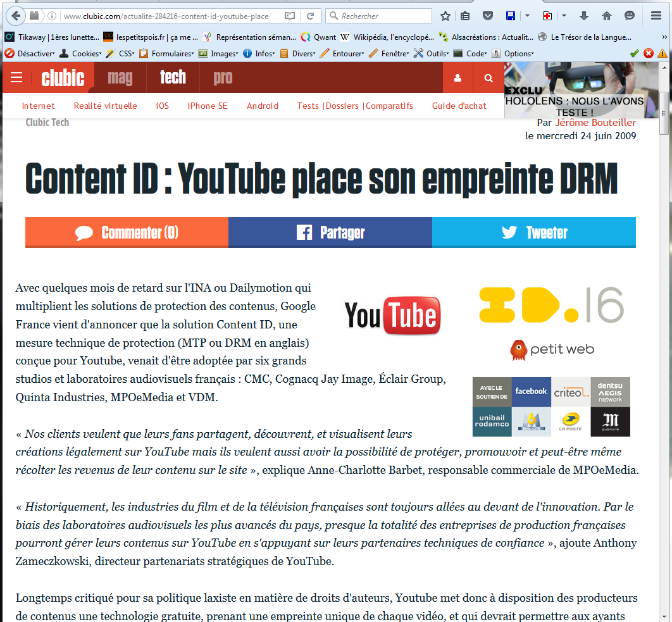Image resolution: width=672 pixels, height=622 pixels.
Task: Click the red cross toolbar icon
Action: click(547, 16)
